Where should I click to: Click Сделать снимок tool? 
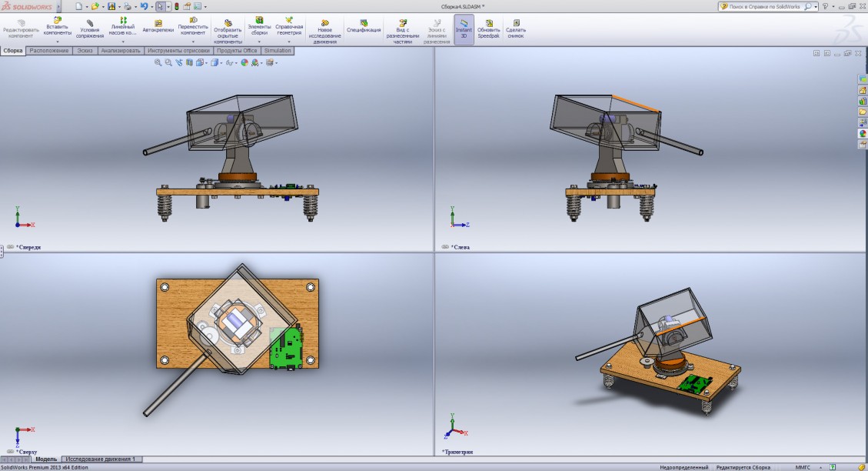515,29
